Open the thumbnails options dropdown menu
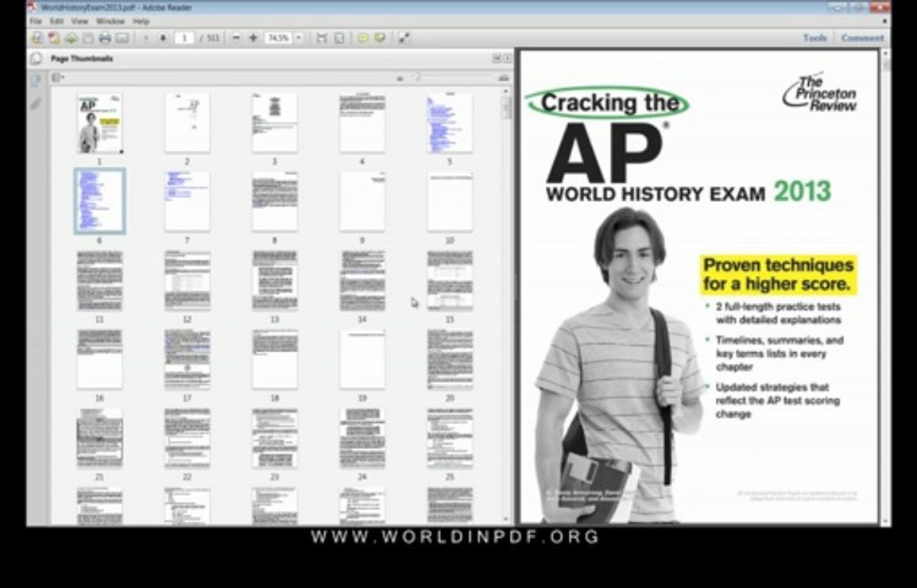Screen dimensions: 917x588 (58, 78)
